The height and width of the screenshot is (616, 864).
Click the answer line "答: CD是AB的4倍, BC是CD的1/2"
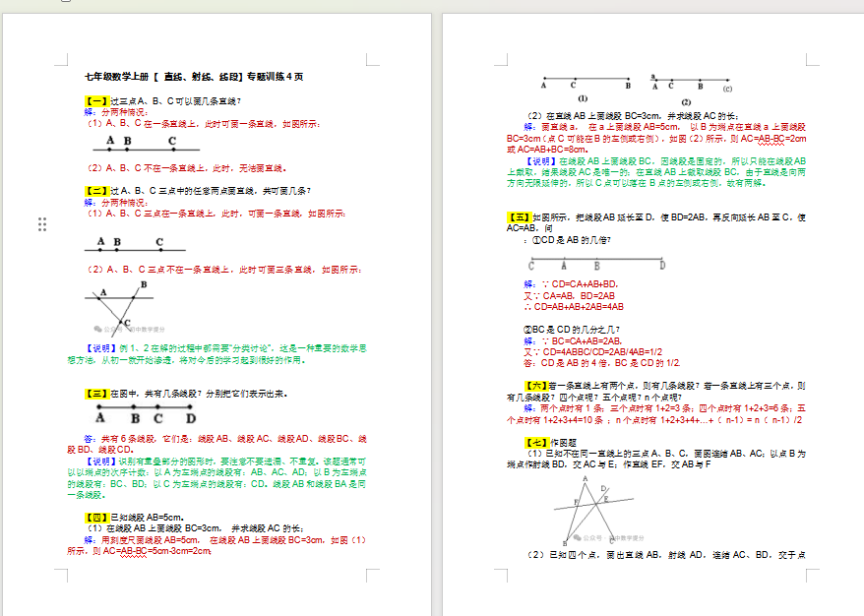pos(601,363)
